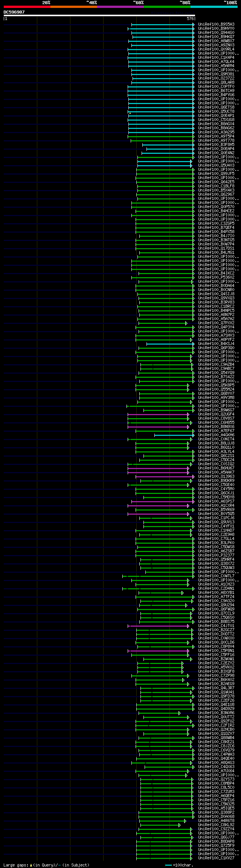Click hit label UniRef100_C0PTF0
This screenshot has height=868, width=241.
tap(216, 87)
